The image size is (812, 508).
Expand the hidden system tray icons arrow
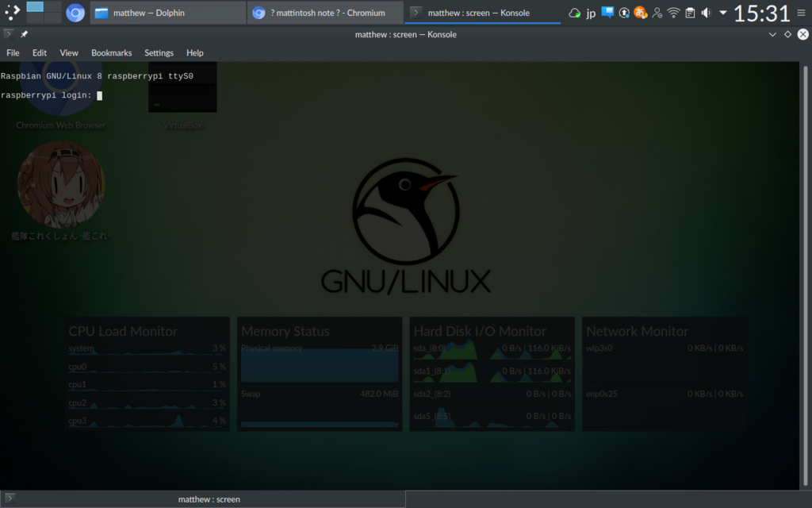pyautogui.click(x=723, y=13)
